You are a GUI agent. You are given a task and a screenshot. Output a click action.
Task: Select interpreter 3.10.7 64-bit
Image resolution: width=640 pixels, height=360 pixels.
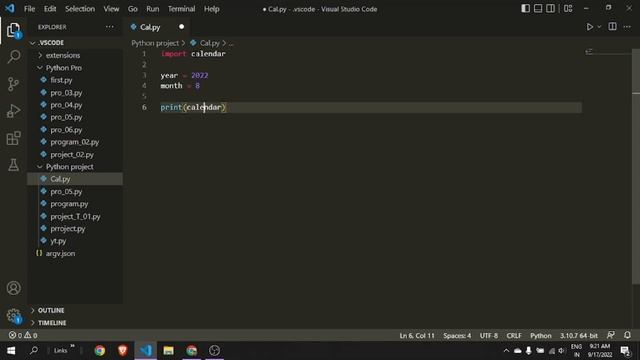tap(578, 336)
